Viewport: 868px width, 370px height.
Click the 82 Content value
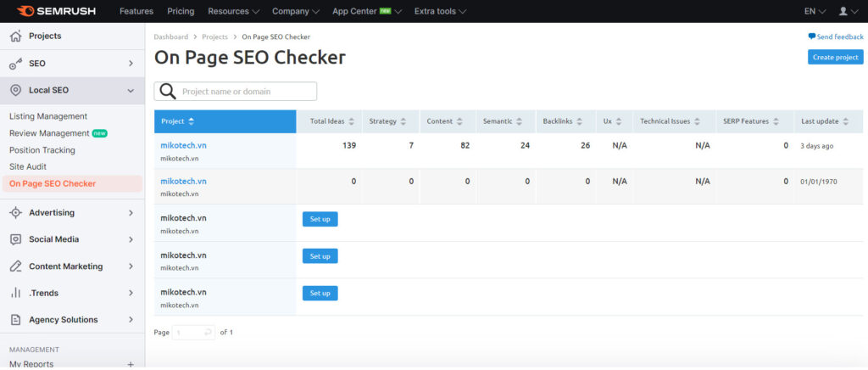465,146
